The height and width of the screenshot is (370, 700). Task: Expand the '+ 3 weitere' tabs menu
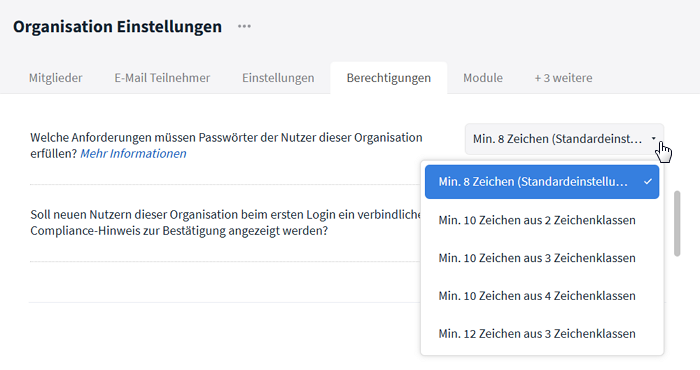point(563,78)
